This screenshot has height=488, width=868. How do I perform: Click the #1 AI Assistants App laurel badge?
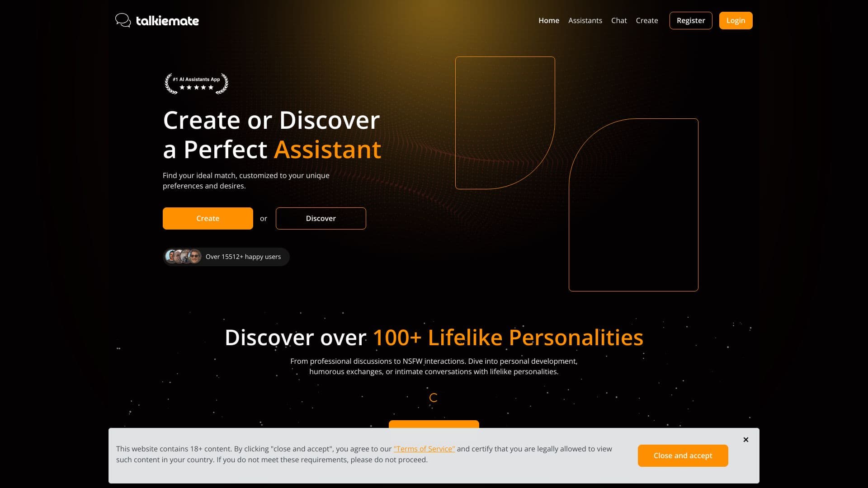coord(196,84)
